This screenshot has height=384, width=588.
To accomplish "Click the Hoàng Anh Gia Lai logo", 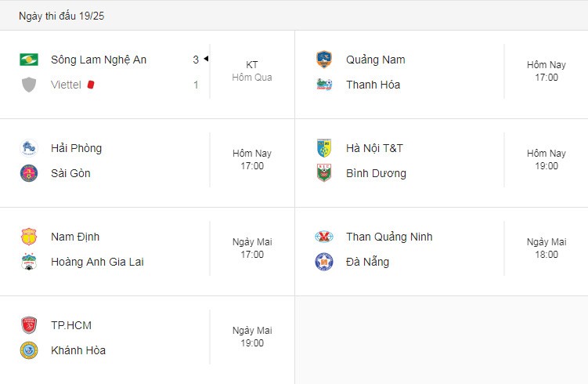I will [x=29, y=262].
